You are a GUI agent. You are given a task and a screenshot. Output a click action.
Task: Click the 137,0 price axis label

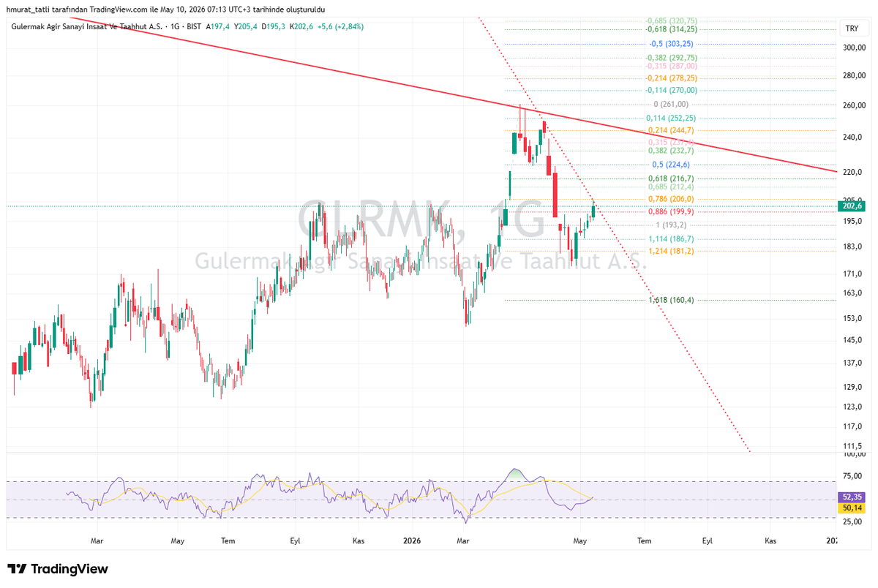click(x=852, y=363)
